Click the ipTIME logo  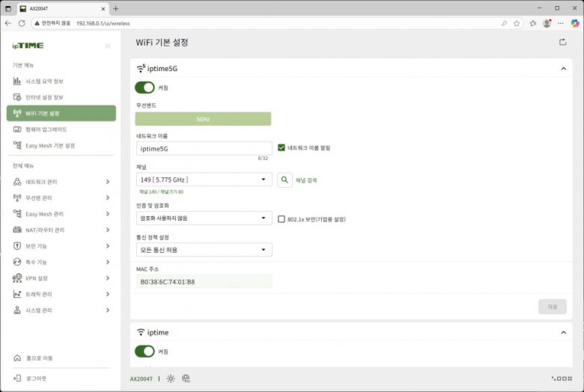click(x=28, y=46)
